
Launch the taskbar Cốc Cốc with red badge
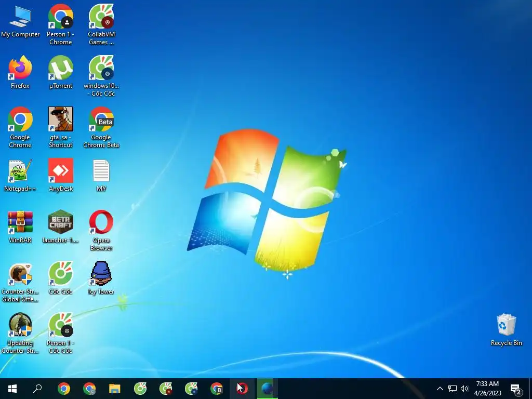tap(166, 389)
